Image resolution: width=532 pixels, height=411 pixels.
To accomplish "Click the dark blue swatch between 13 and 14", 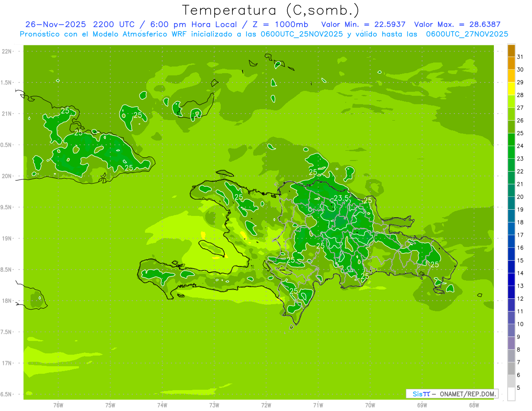I will (511, 279).
